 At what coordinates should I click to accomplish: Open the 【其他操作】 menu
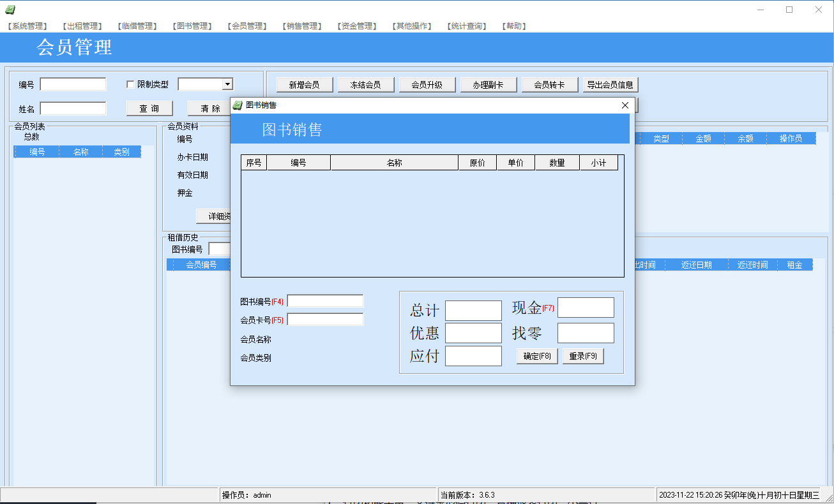coord(412,26)
